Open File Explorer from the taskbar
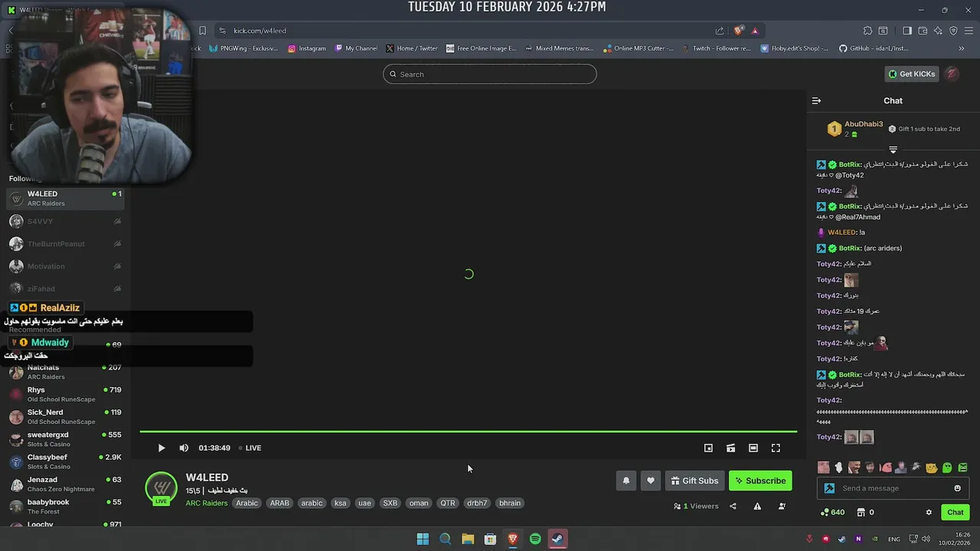980x551 pixels. pyautogui.click(x=468, y=539)
